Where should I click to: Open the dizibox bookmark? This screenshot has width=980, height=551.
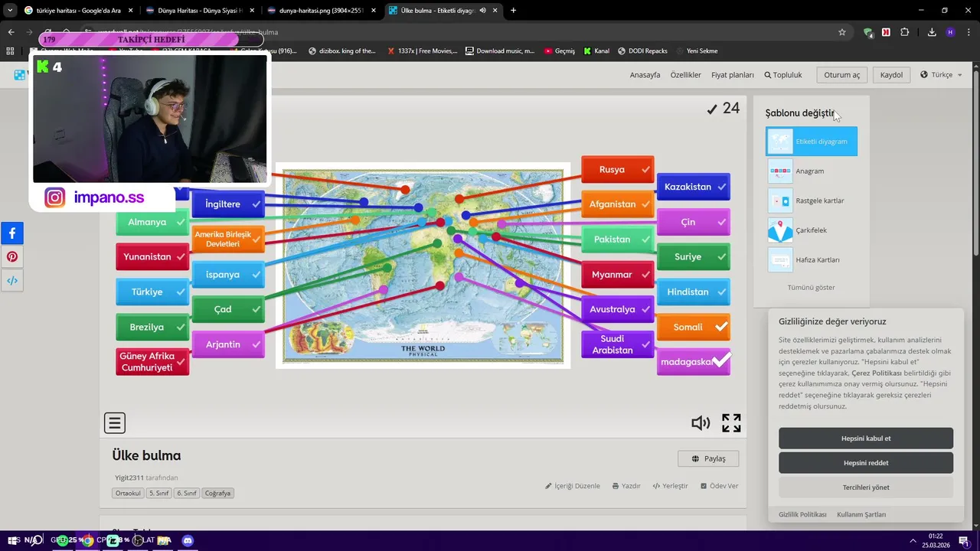342,51
